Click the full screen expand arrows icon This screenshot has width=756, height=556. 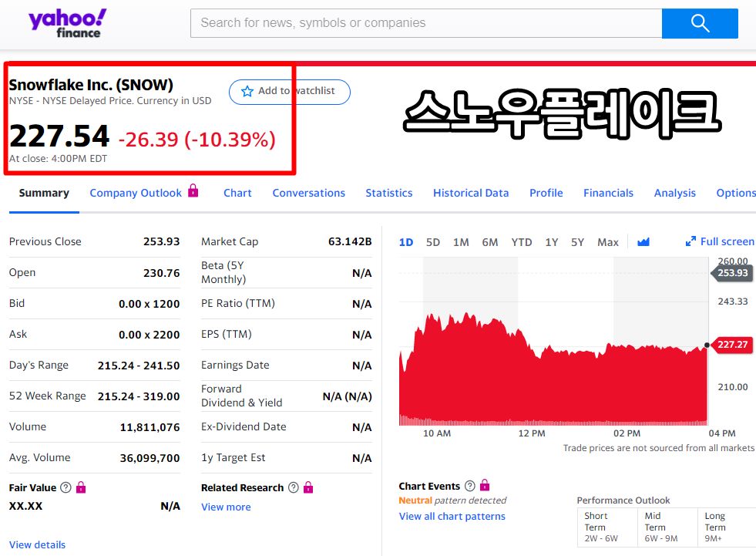[x=690, y=241]
